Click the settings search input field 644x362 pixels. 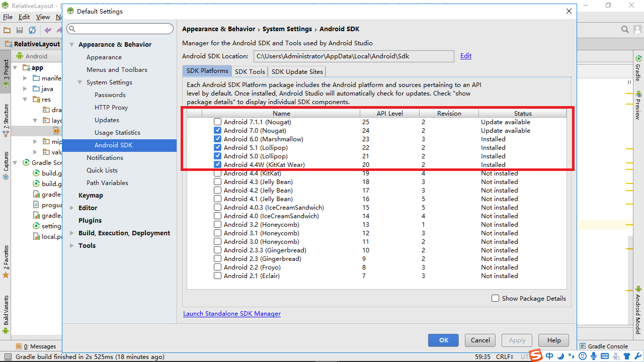click(120, 29)
